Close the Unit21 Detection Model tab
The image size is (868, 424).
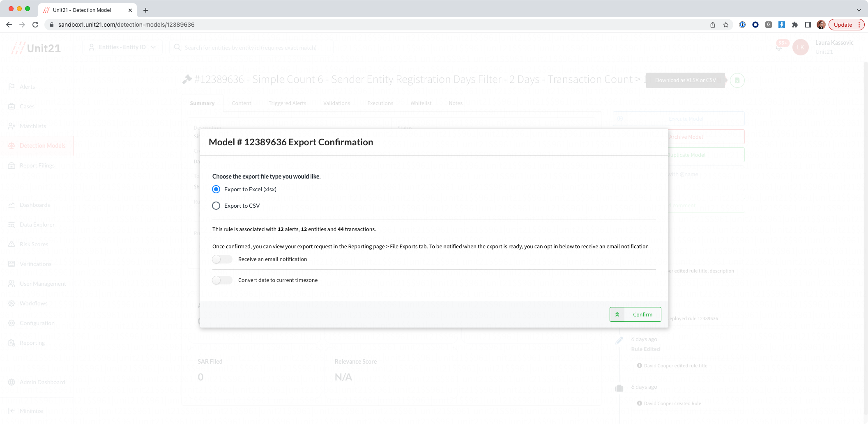130,10
